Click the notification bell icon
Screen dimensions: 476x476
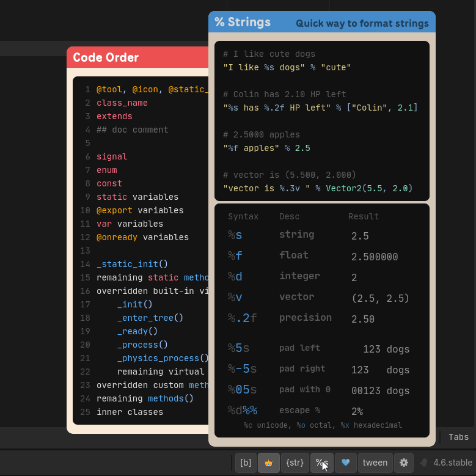point(423,463)
